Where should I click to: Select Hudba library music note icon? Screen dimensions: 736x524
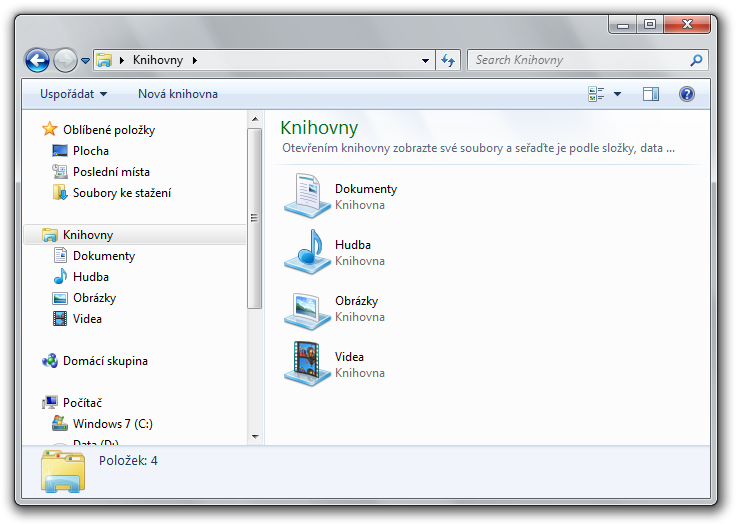coord(307,252)
